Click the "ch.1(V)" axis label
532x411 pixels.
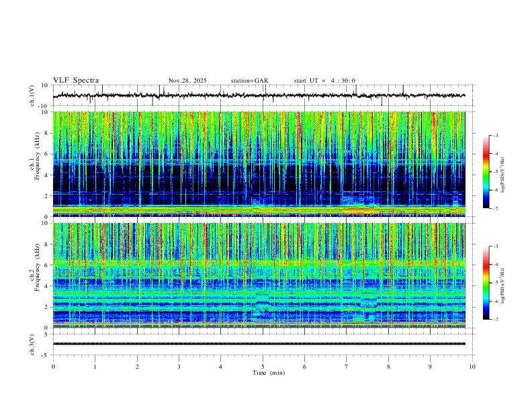point(32,95)
